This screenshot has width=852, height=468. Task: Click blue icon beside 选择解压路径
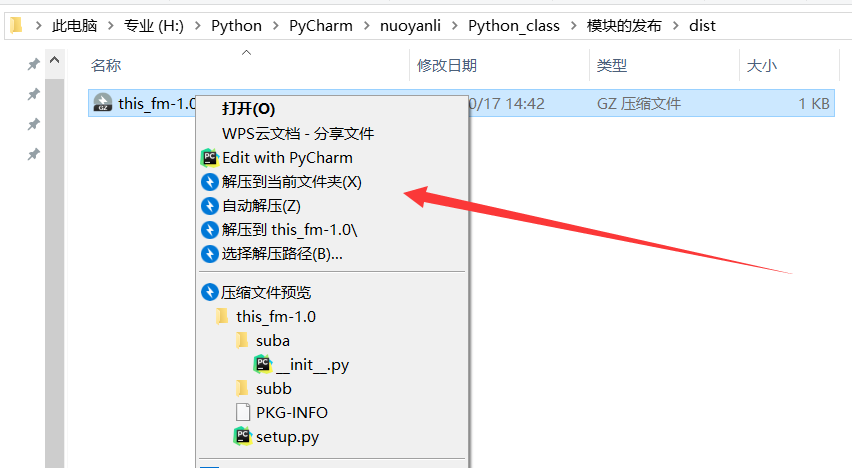pos(209,253)
